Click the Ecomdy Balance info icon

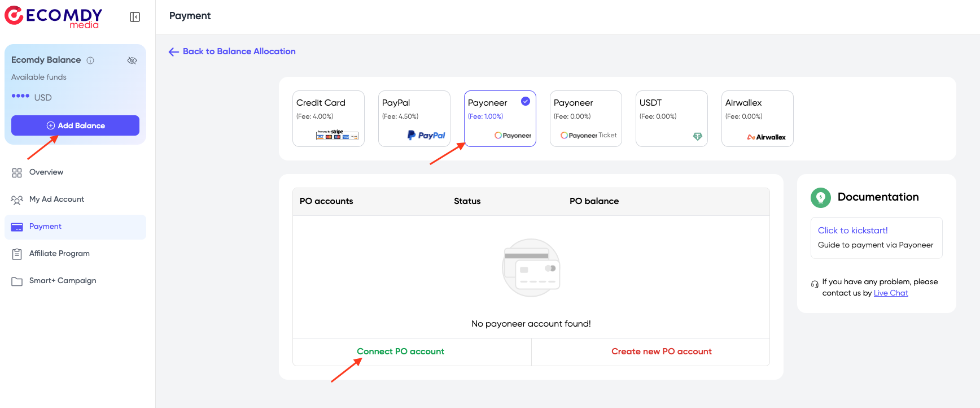90,60
